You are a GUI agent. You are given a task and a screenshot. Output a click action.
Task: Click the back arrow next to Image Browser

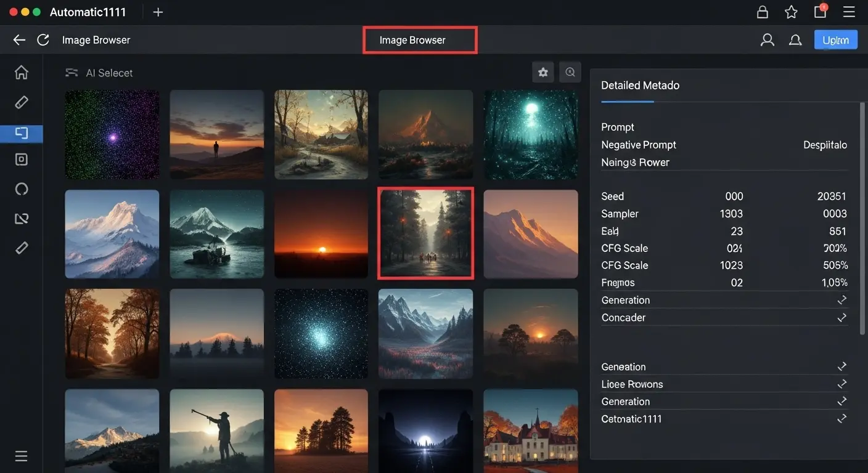pyautogui.click(x=18, y=39)
